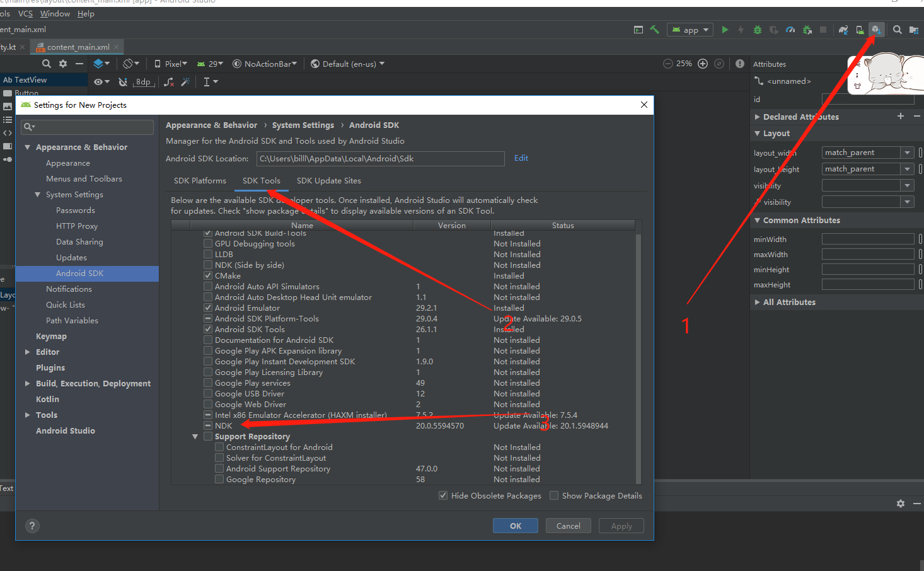This screenshot has width=924, height=571.
Task: Open the palette settings gear icon
Action: 63,64
